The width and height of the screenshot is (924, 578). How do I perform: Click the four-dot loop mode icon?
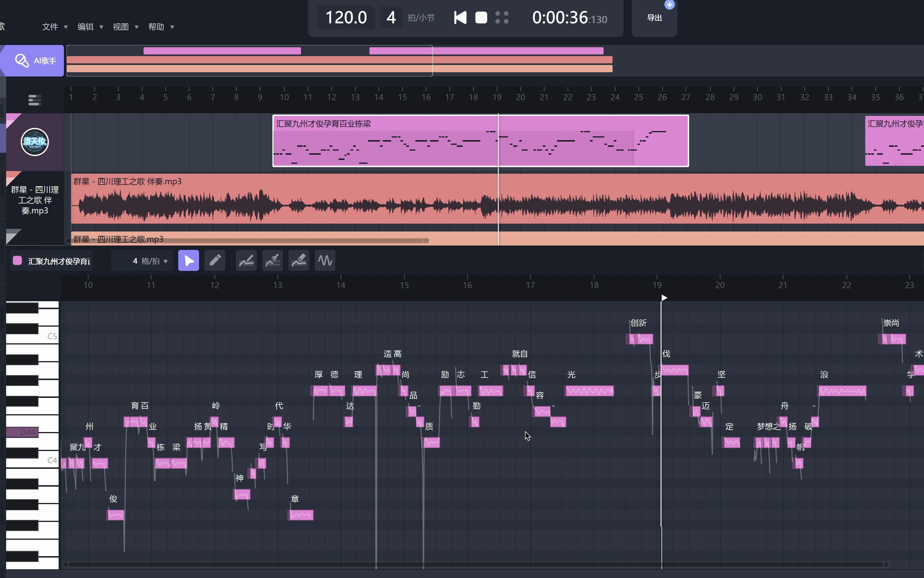[502, 18]
